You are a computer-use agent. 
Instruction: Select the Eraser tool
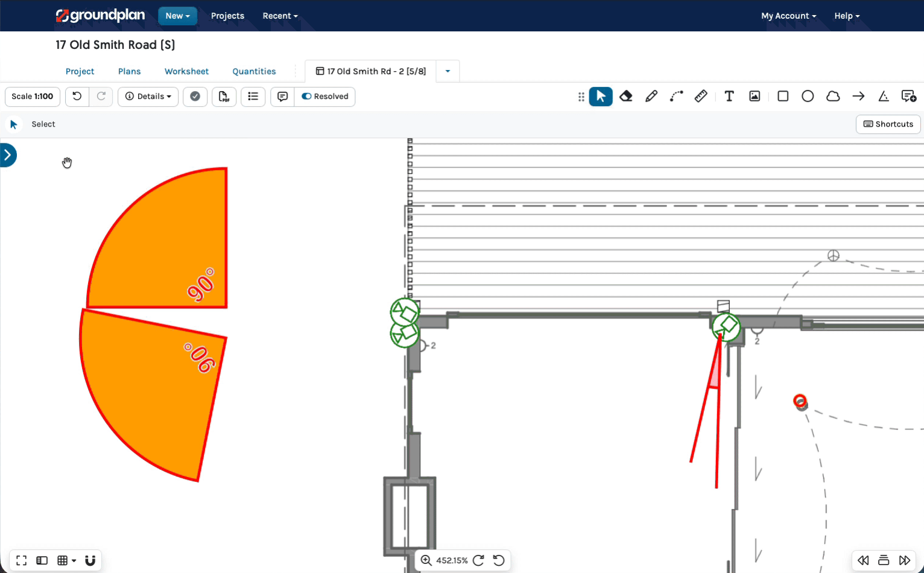click(626, 97)
